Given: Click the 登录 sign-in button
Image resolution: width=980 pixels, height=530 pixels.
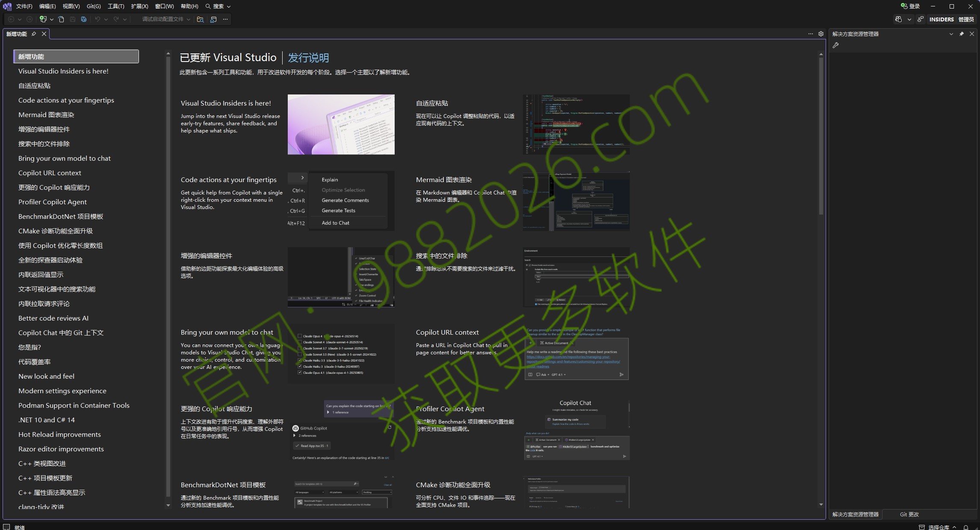Looking at the screenshot, I should 910,6.
